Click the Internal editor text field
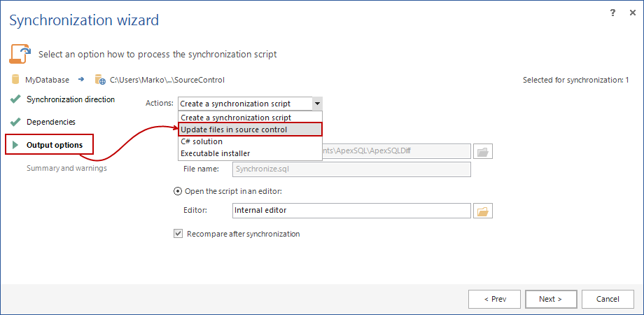Screen dimensions: 644x315 point(350,210)
